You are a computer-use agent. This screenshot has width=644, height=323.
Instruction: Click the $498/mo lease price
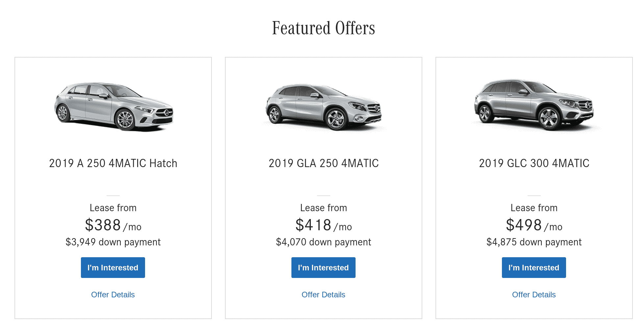[x=534, y=226]
